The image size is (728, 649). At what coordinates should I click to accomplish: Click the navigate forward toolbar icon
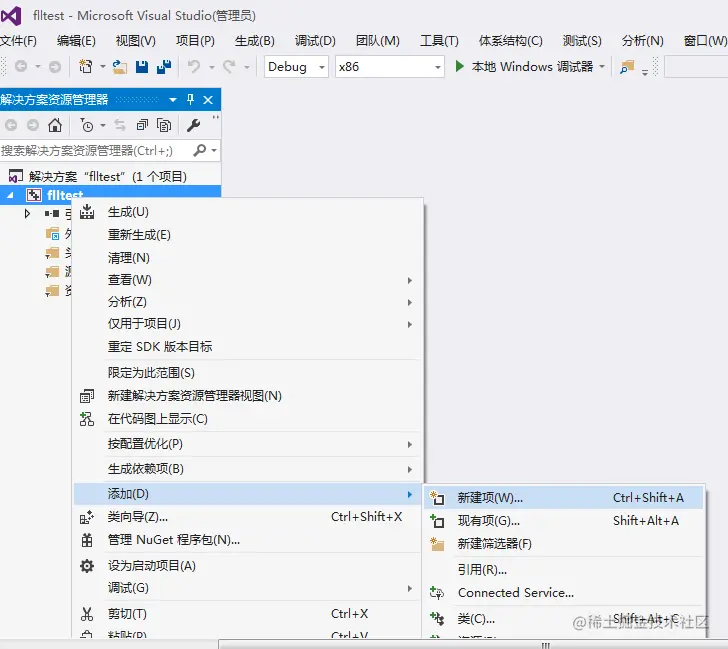[55, 67]
